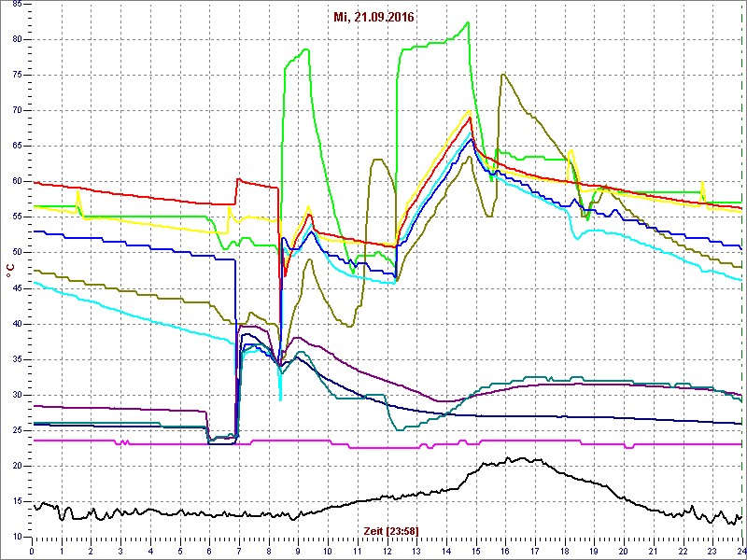Click the olive curve's peak near 75 degrees
The height and width of the screenshot is (560, 747).
[503, 75]
